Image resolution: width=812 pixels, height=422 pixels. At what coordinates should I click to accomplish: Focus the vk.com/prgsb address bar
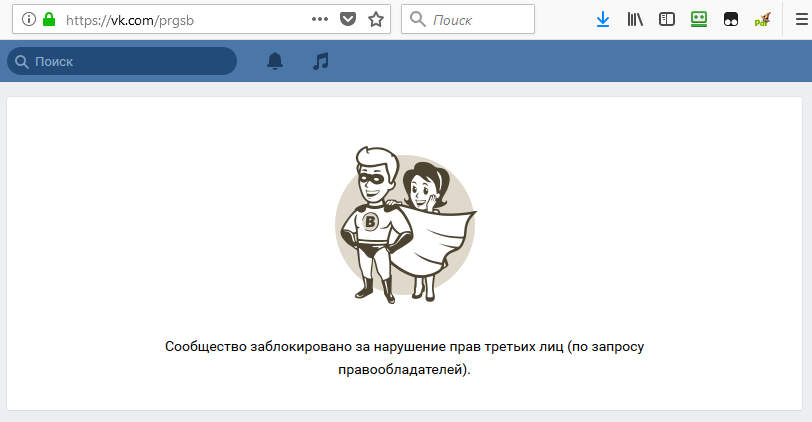pos(183,20)
